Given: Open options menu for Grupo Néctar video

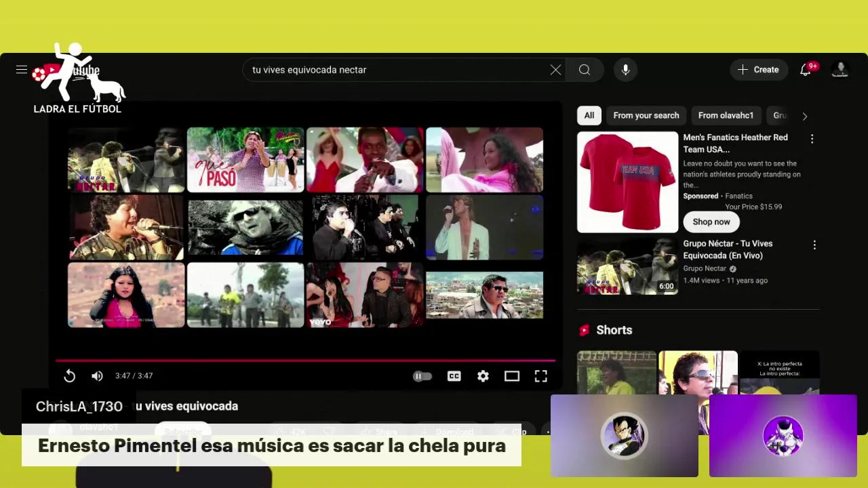Looking at the screenshot, I should [814, 245].
